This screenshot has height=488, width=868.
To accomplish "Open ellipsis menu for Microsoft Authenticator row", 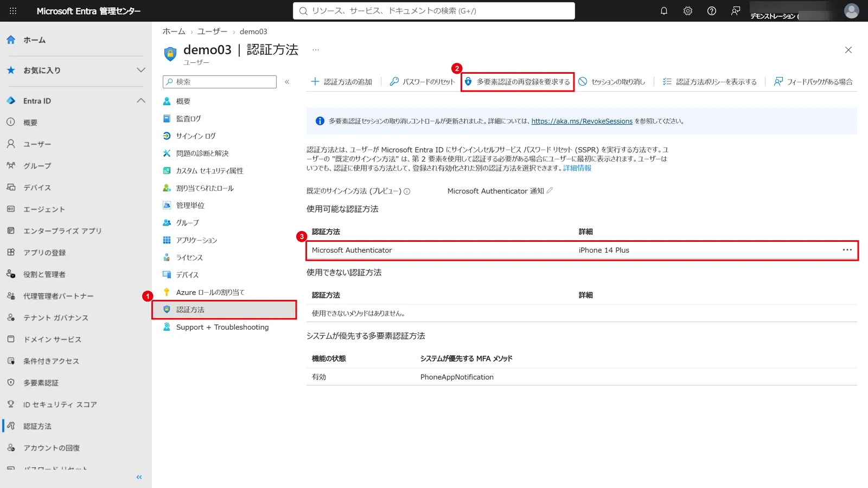I will point(847,250).
